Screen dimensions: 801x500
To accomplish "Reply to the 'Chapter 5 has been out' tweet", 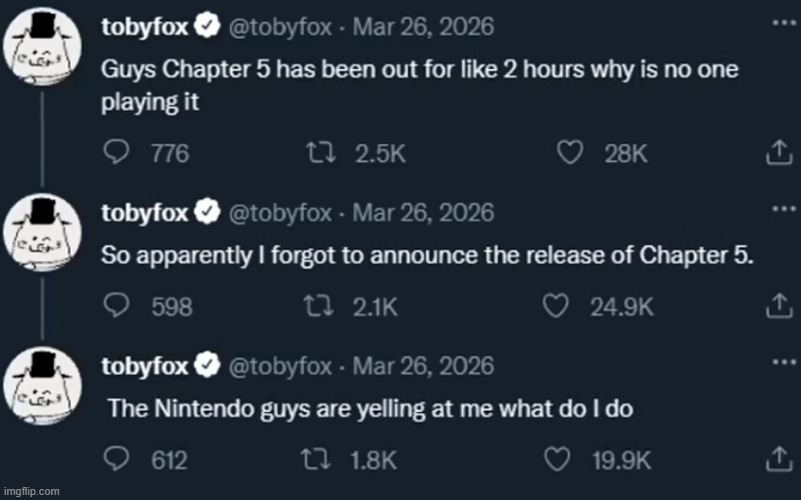I will [118, 153].
